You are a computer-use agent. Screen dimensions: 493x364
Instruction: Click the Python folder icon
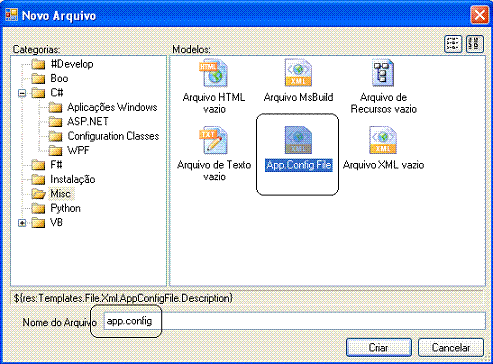pos(38,208)
